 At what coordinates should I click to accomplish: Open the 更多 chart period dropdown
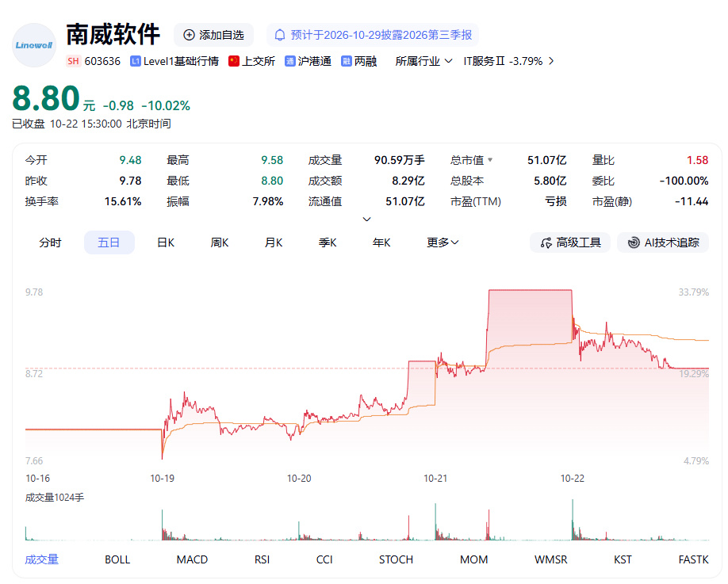[443, 242]
